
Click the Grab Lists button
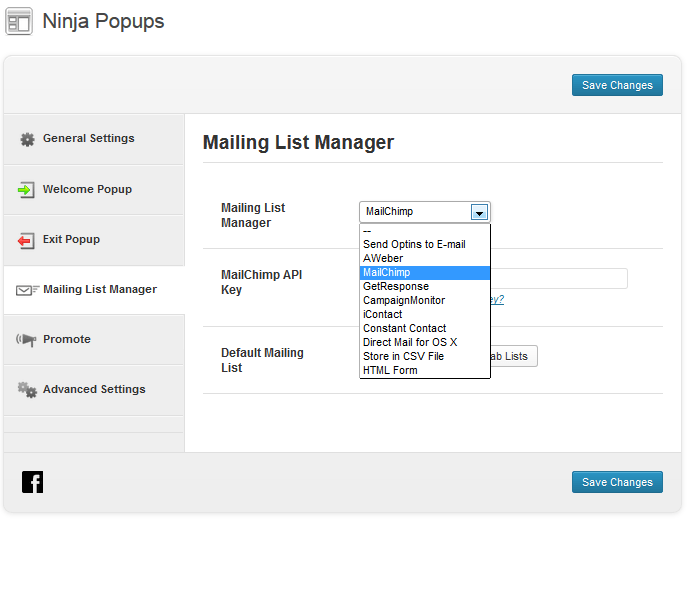pos(513,356)
